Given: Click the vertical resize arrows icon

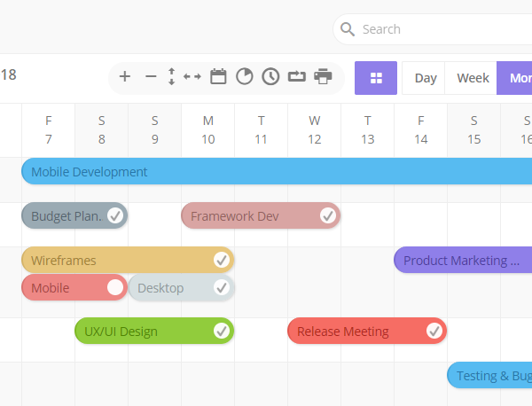Looking at the screenshot, I should click(171, 77).
